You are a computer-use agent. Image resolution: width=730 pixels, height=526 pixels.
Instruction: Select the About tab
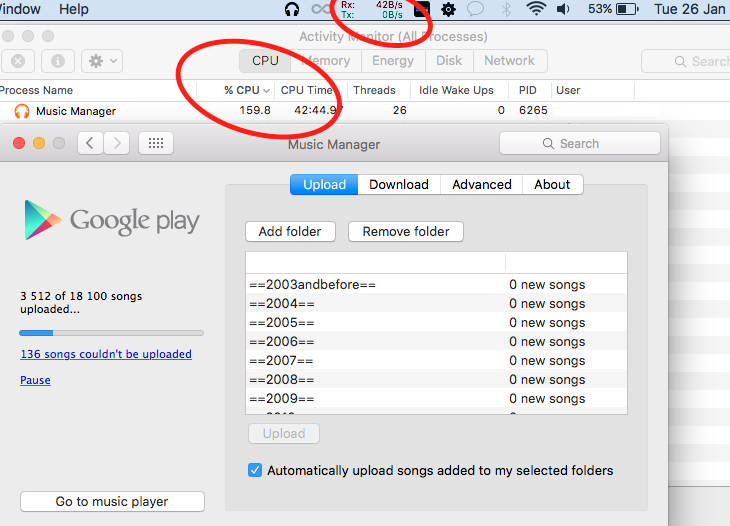pos(552,185)
